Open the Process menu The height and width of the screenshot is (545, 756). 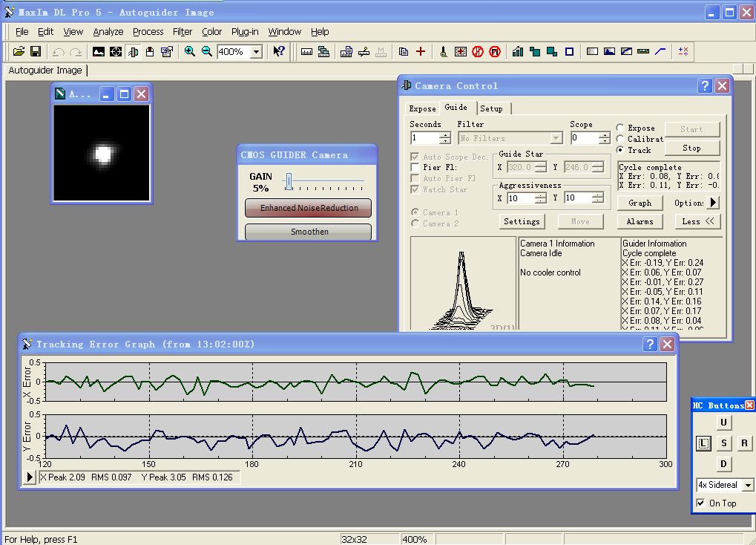tap(148, 32)
